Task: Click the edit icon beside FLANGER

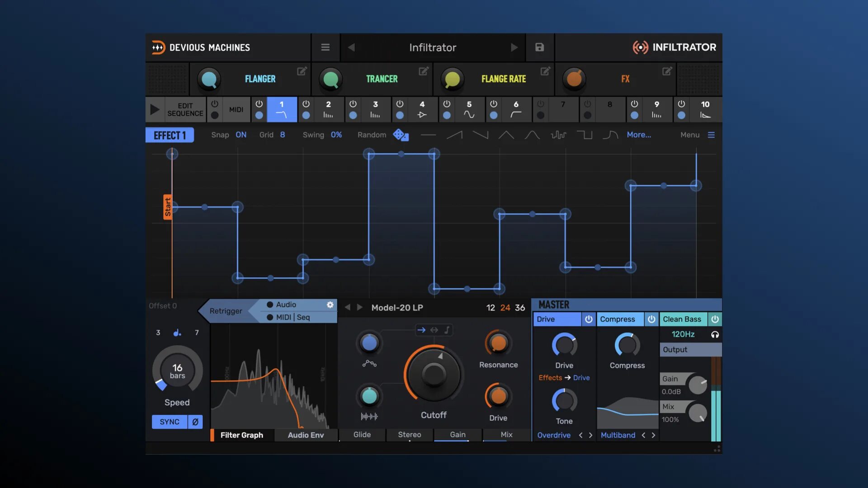Action: tap(302, 71)
